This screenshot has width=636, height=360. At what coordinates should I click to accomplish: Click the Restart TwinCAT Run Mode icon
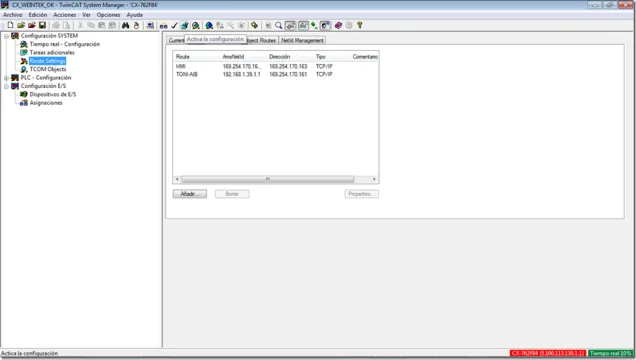pyautogui.click(x=196, y=25)
